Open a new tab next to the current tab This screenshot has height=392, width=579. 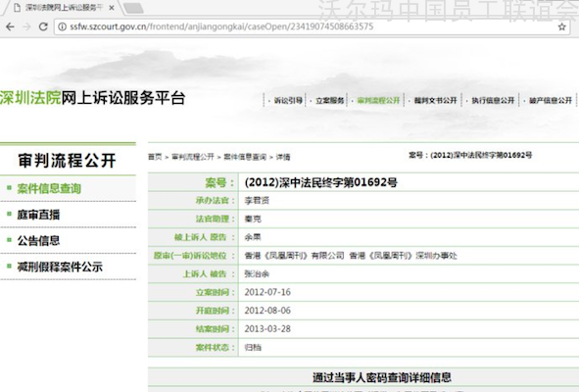(x=133, y=8)
